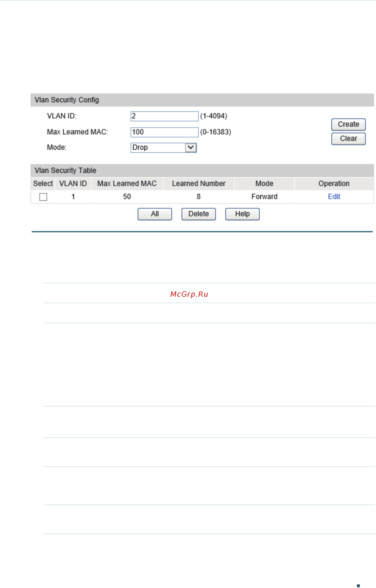The image size is (376, 588).
Task: Click the Operation column header
Action: pos(334,184)
